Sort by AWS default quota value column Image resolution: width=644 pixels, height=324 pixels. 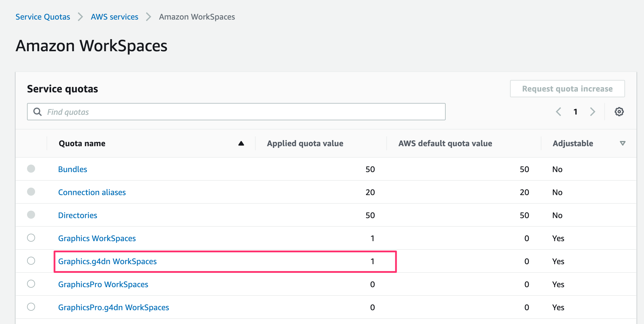(x=445, y=143)
